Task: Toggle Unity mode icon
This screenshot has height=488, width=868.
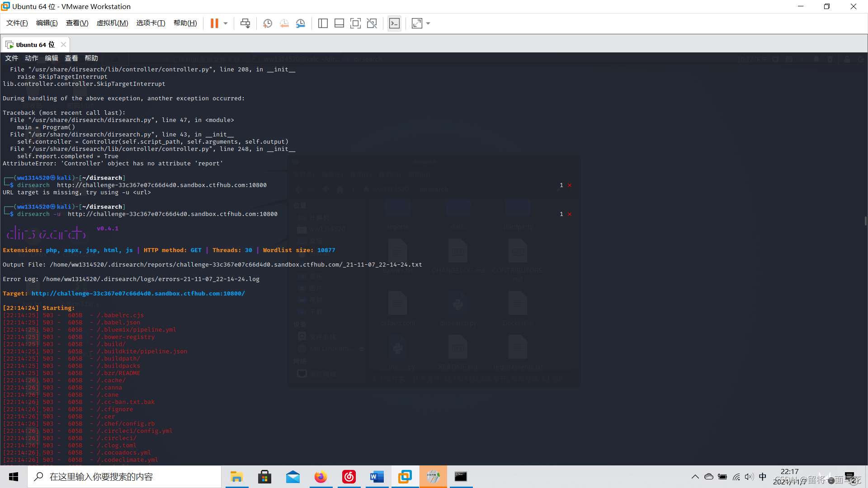Action: (372, 23)
